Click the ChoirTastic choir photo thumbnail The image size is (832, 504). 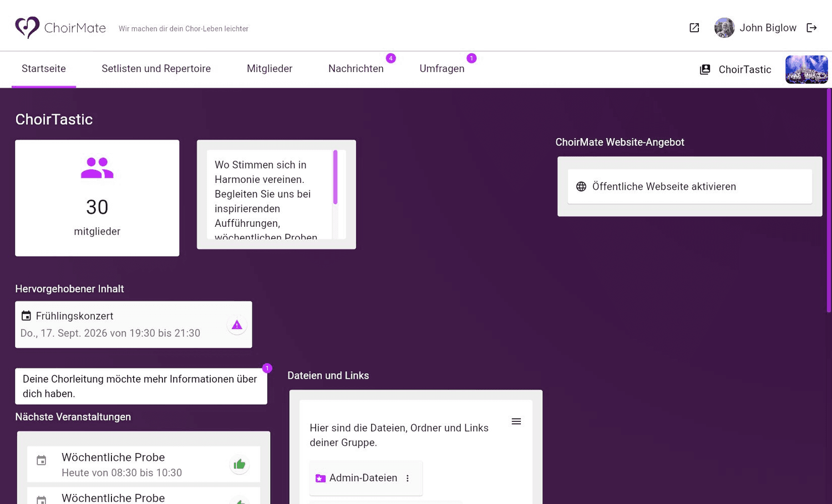(x=806, y=69)
